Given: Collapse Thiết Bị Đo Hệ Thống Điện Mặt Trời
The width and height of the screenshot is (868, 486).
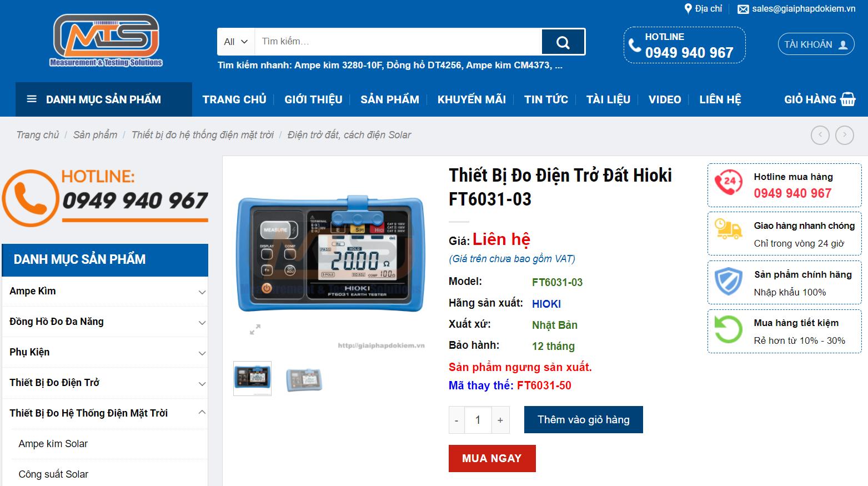Looking at the screenshot, I should pos(202,412).
